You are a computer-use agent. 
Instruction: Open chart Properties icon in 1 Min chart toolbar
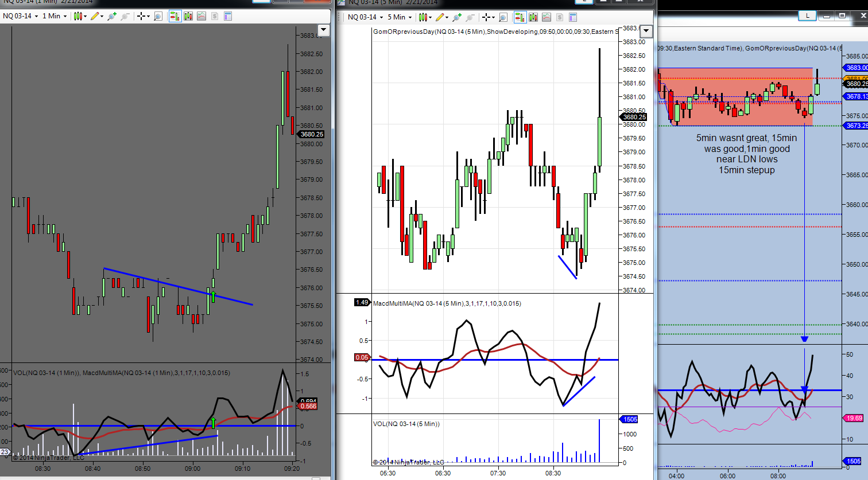point(227,16)
